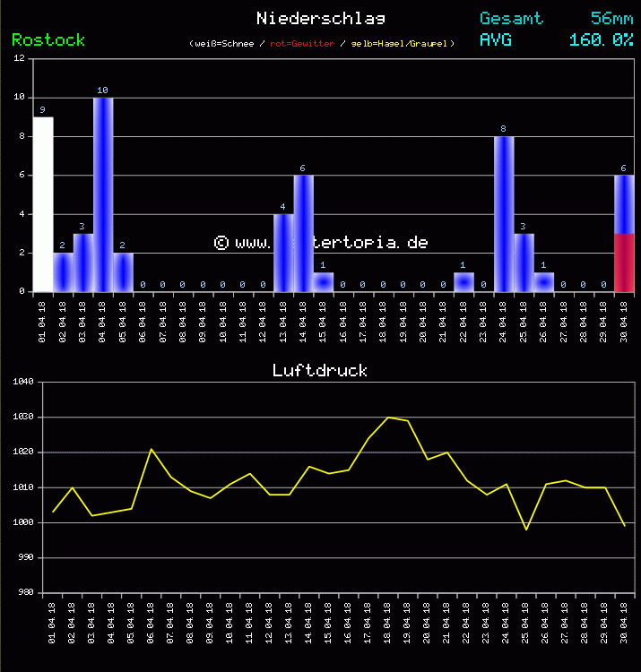Open the www.wetertopia.de watermark link

pos(321,243)
